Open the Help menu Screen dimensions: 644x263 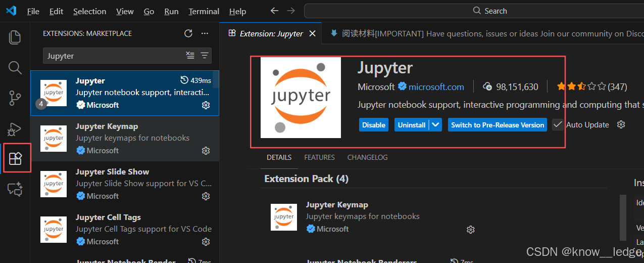pos(237,11)
